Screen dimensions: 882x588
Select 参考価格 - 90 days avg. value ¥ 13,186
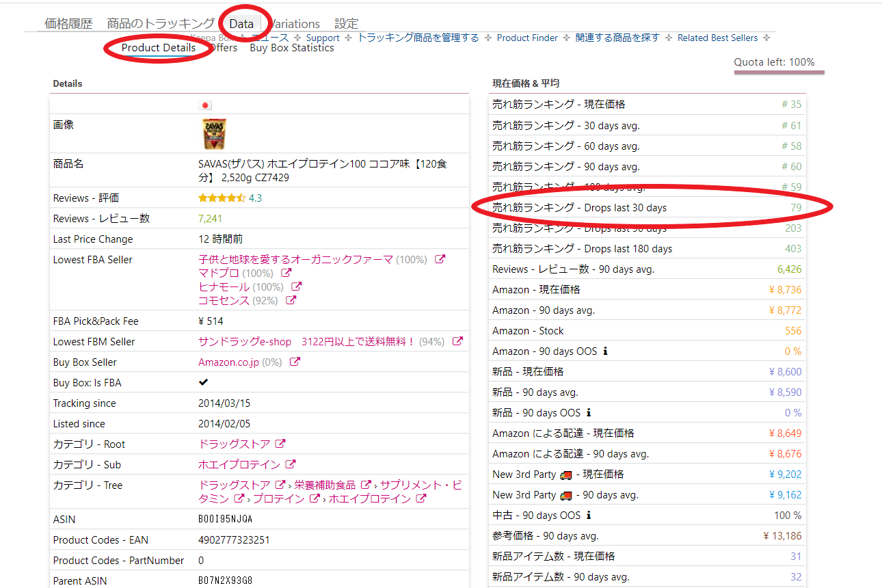[x=783, y=535]
